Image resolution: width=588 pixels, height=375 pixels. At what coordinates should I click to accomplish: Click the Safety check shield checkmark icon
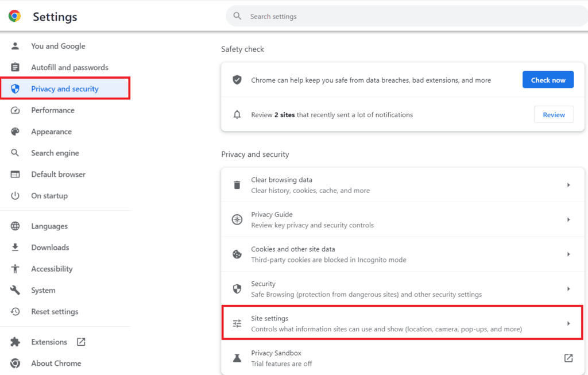point(237,80)
